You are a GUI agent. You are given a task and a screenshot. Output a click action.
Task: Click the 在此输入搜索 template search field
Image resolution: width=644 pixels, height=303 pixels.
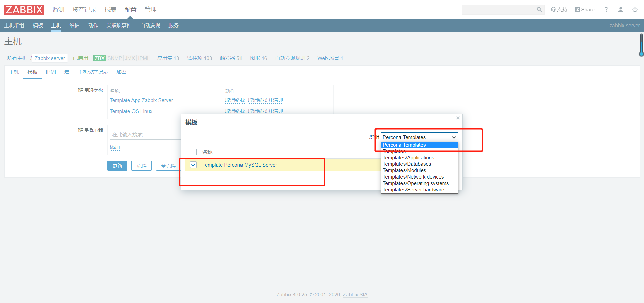(x=145, y=135)
